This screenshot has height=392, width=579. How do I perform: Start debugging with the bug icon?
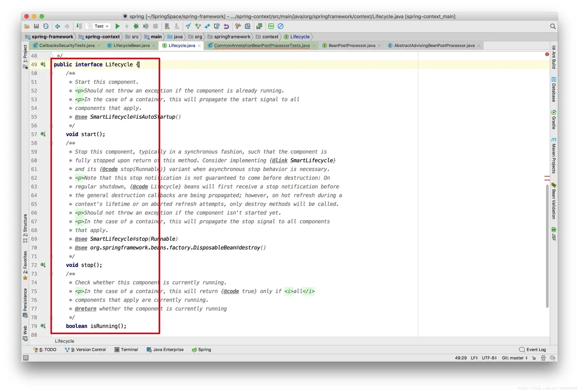(136, 26)
